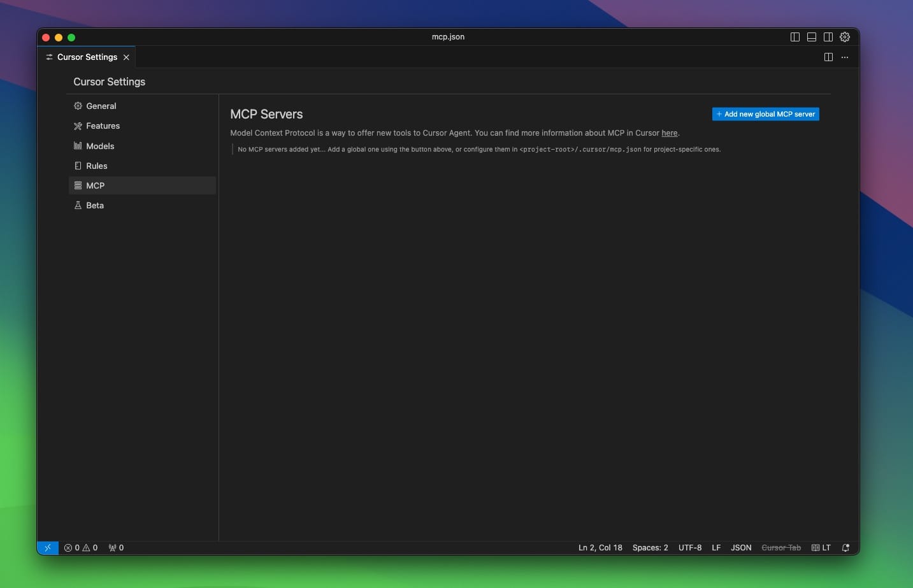913x588 pixels.
Task: Open remote window indicator in status bar
Action: pyautogui.click(x=48, y=548)
